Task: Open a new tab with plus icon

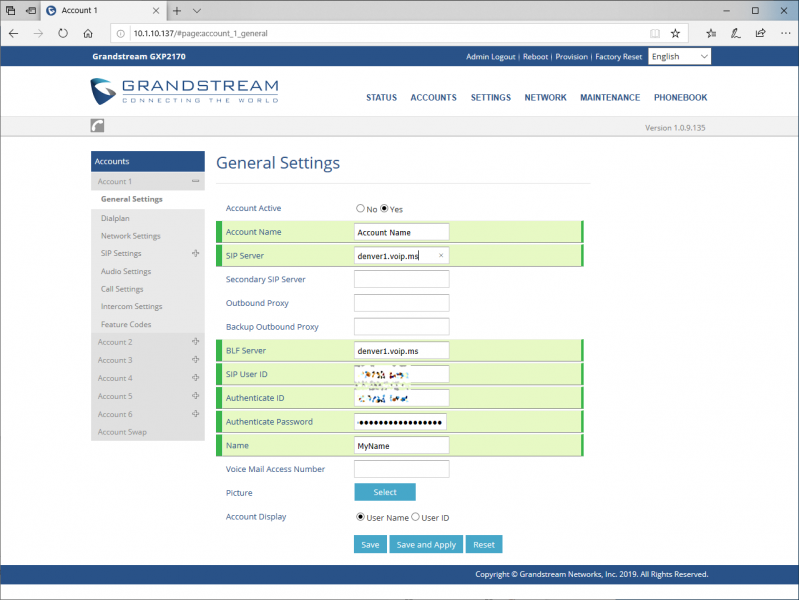Action: click(x=177, y=11)
